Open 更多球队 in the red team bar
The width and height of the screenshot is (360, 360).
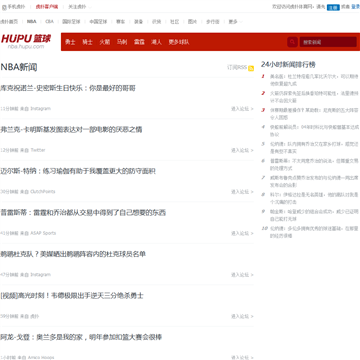pos(179,42)
